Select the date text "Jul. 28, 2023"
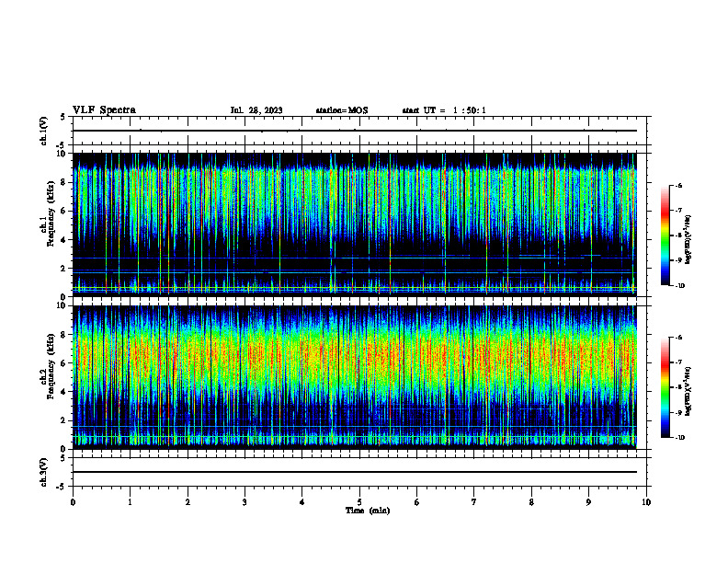Image resolution: width=728 pixels, height=563 pixels. (x=256, y=110)
